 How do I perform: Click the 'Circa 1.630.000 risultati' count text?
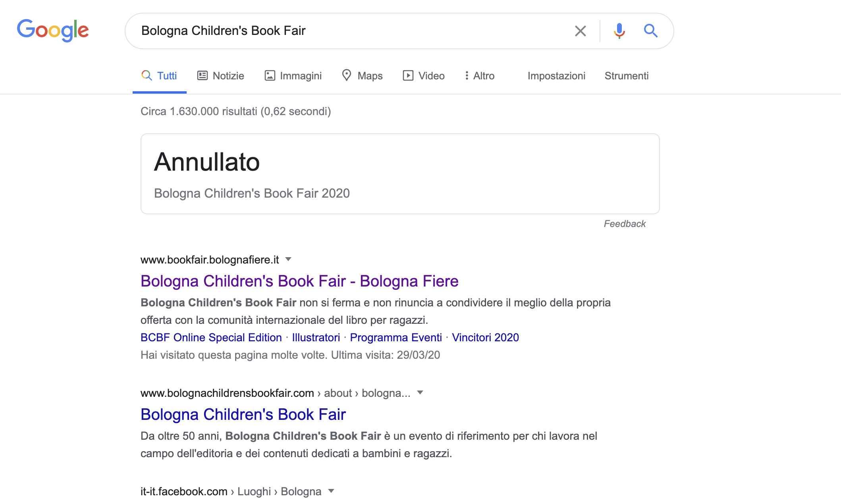click(x=235, y=112)
